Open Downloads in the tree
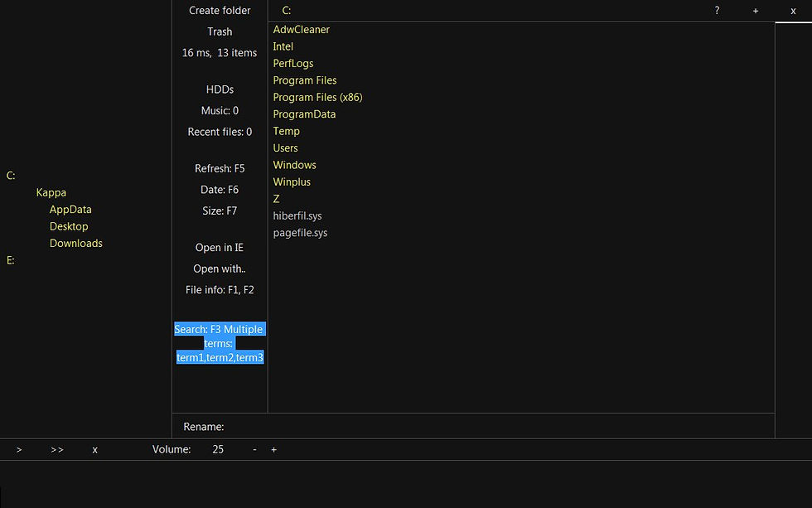 pyautogui.click(x=76, y=244)
